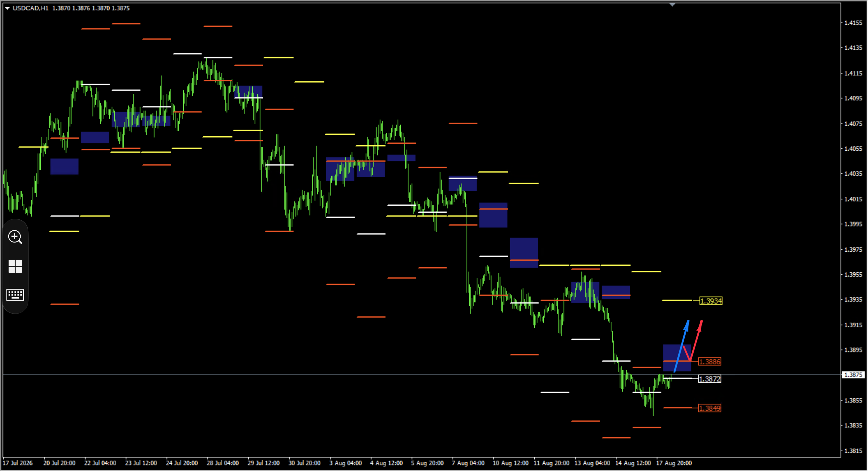This screenshot has height=471, width=868.
Task: Click the 1.4155 price scale value
Action: 853,23
